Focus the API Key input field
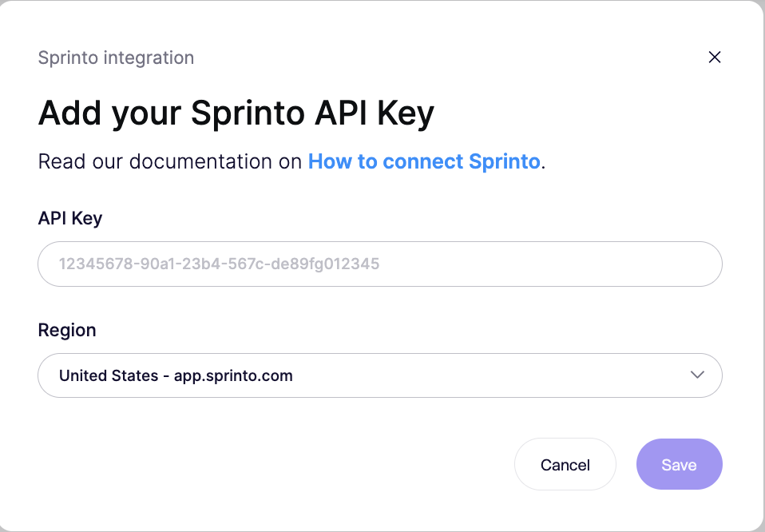Screen dimensions: 765x532 coord(380,264)
